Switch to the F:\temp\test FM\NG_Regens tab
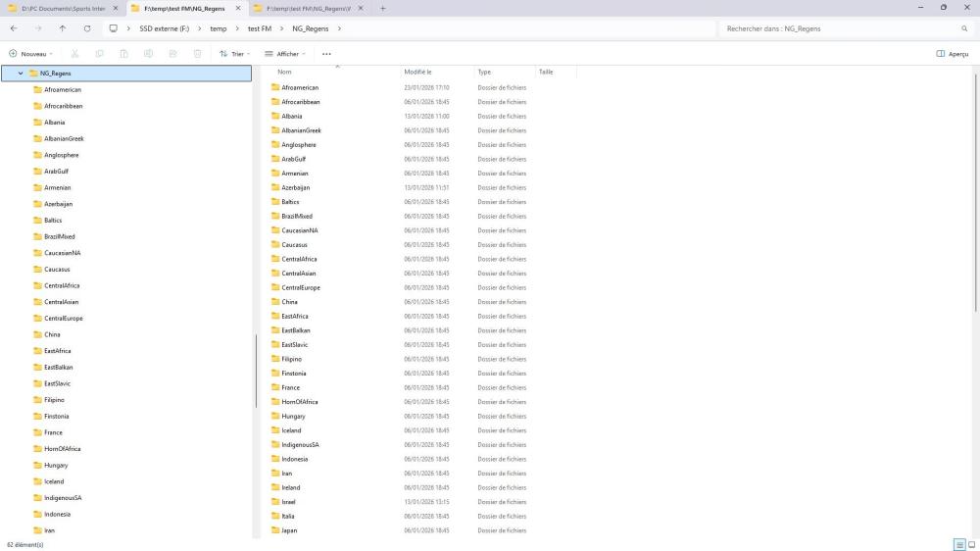980x551 pixels. (184, 9)
